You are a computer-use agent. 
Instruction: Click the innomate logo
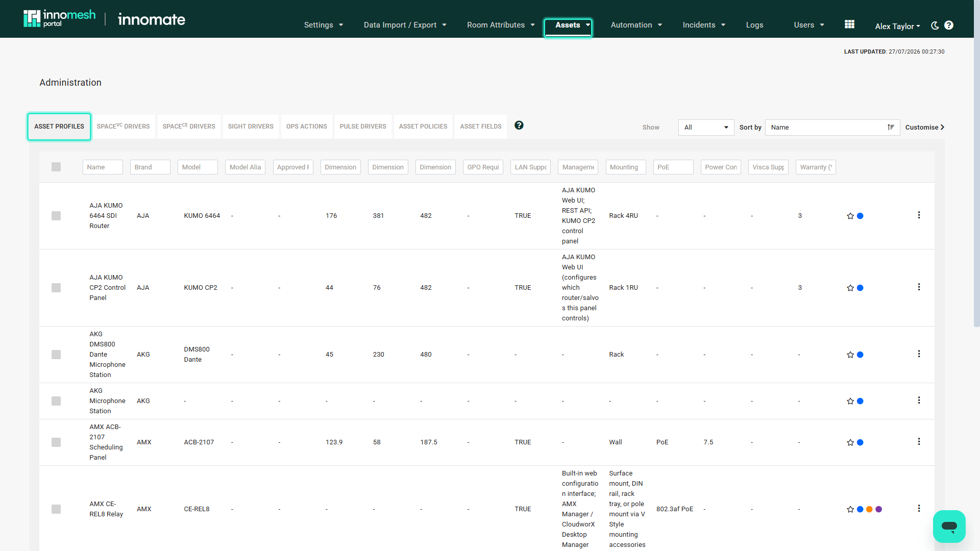coord(152,19)
